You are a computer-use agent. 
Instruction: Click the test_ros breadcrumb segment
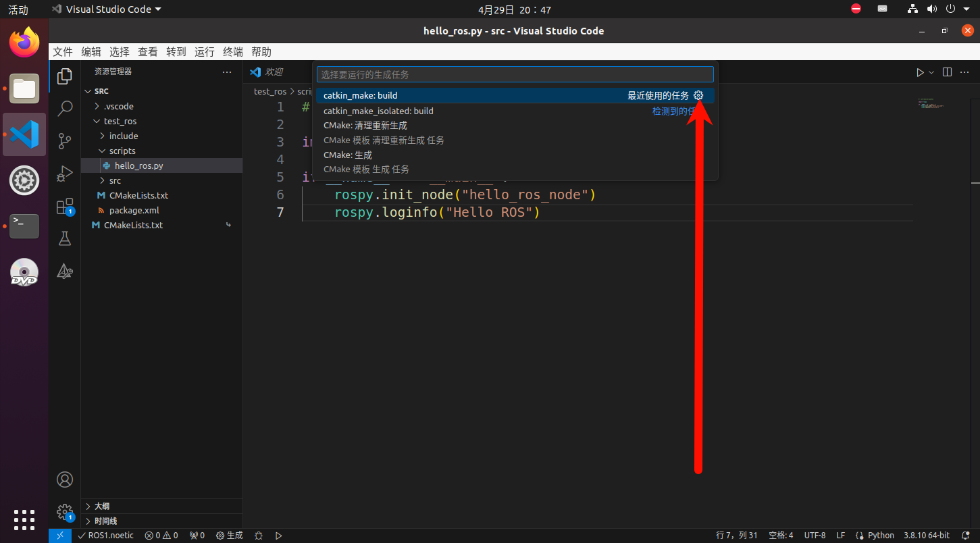tap(270, 91)
